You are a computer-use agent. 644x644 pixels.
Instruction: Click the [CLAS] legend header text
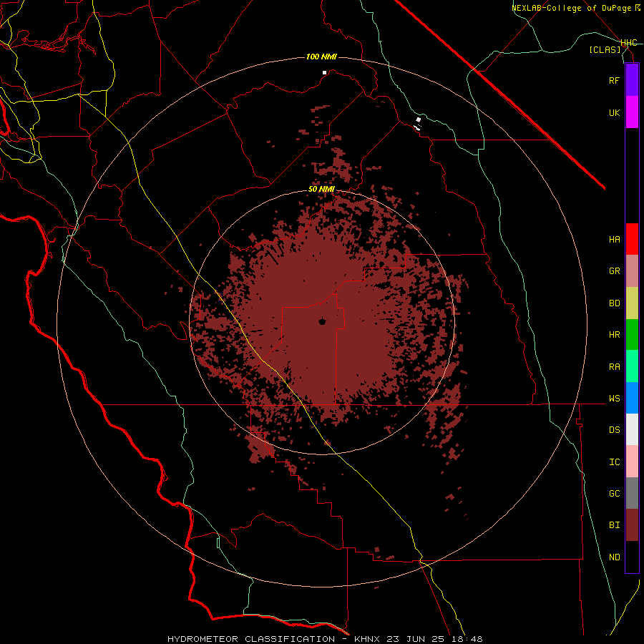[x=605, y=49]
